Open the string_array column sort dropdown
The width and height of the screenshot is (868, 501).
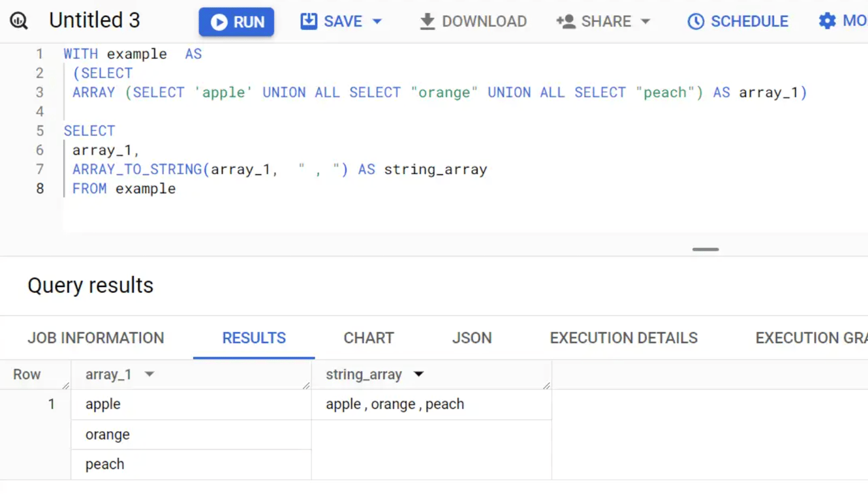419,374
